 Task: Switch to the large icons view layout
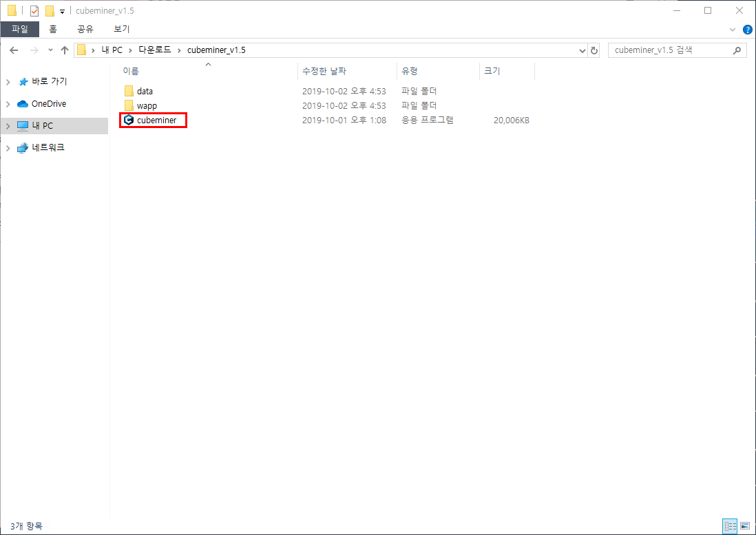[745, 526]
